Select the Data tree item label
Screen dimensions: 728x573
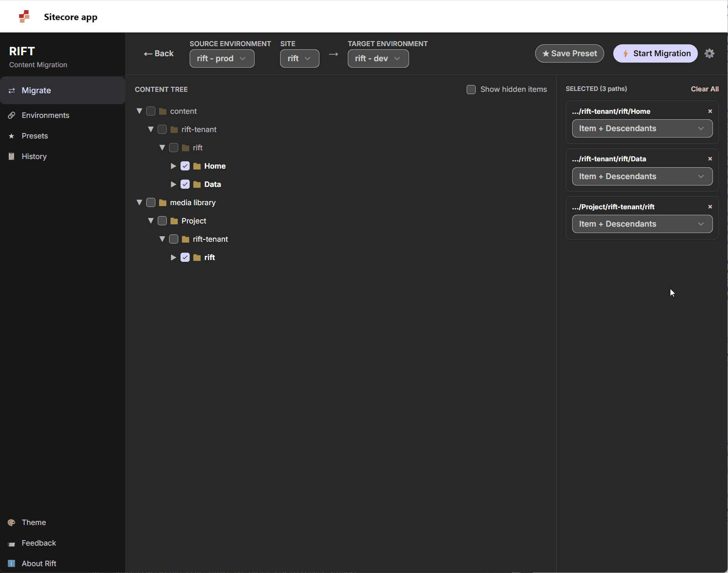[x=213, y=184]
